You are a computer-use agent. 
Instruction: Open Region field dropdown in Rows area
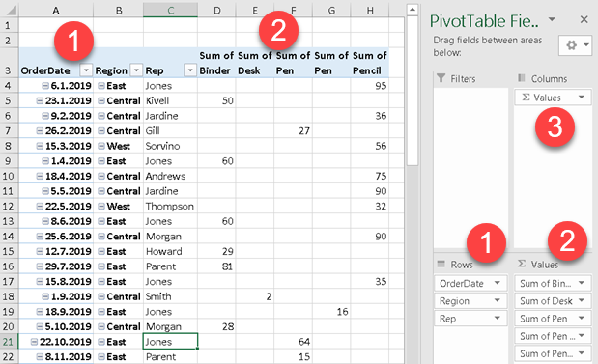pyautogui.click(x=497, y=300)
